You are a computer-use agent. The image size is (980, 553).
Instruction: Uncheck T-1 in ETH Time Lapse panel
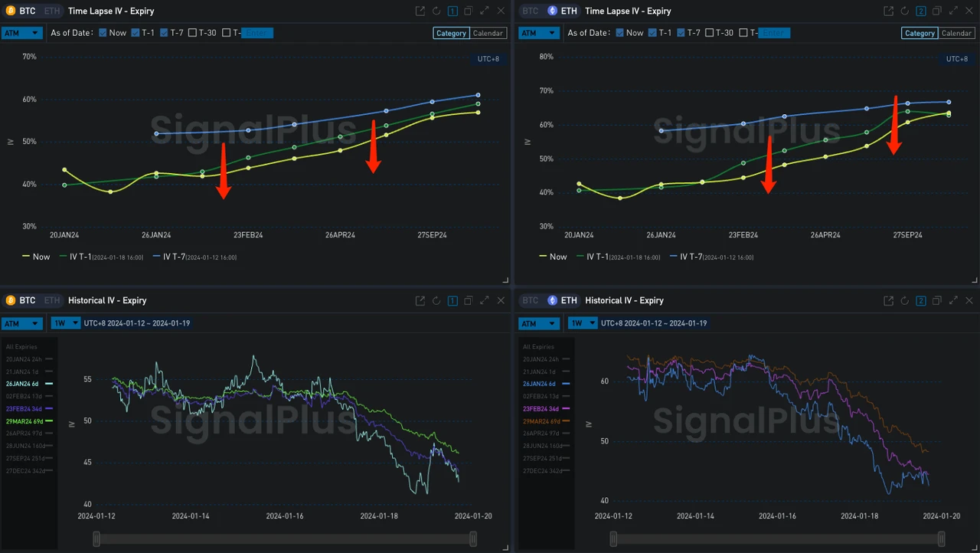[x=654, y=33]
